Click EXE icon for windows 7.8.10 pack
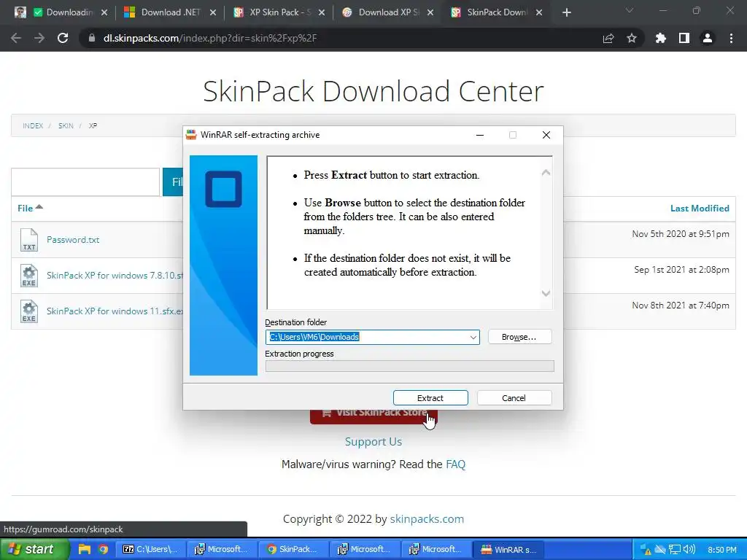The image size is (747, 560). [29, 276]
